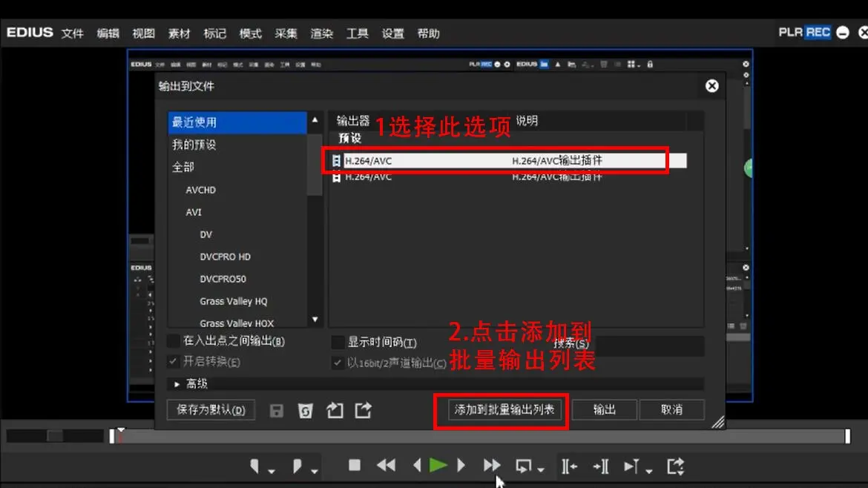Click the overwrite to timeline icon
Screen dimensions: 868x488
click(601, 466)
